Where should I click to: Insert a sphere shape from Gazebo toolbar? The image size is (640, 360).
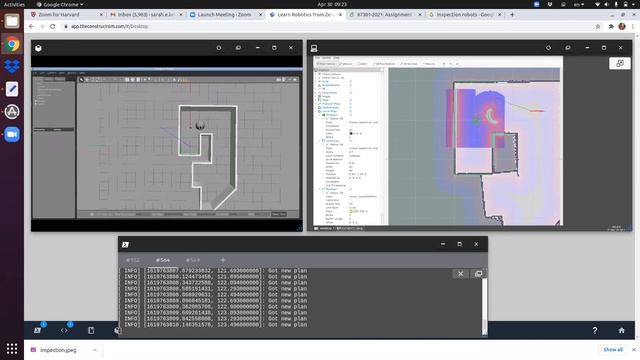point(133,80)
